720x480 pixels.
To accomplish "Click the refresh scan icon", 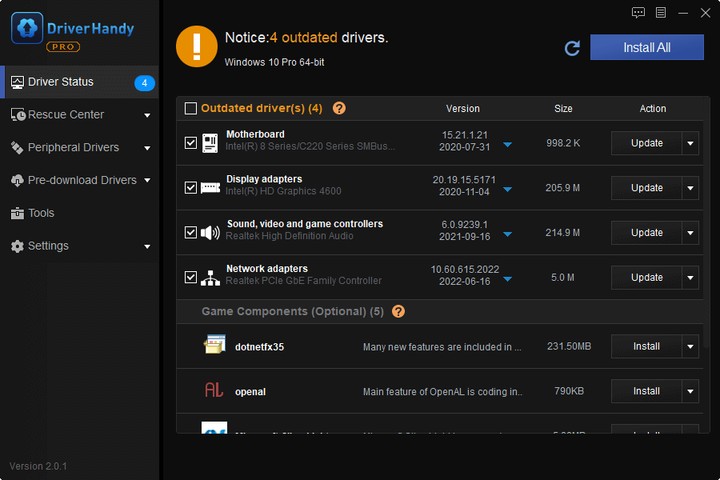I will (572, 48).
